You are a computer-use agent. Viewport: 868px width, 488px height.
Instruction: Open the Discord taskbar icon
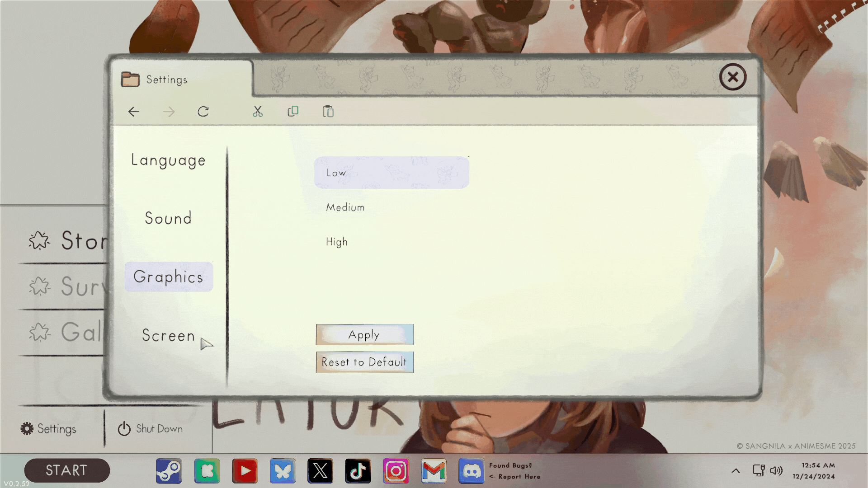(x=472, y=471)
